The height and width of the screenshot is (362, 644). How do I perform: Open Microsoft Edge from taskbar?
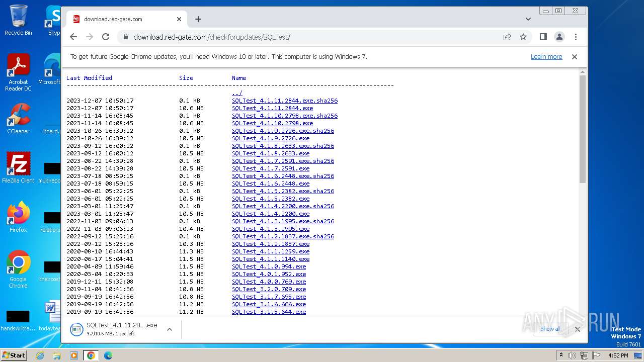108,355
